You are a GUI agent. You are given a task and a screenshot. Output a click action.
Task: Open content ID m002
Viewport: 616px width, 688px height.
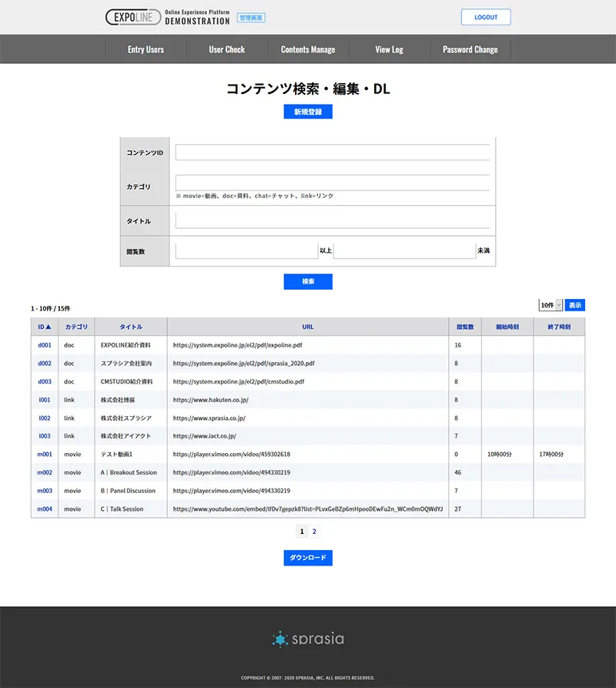tap(45, 472)
